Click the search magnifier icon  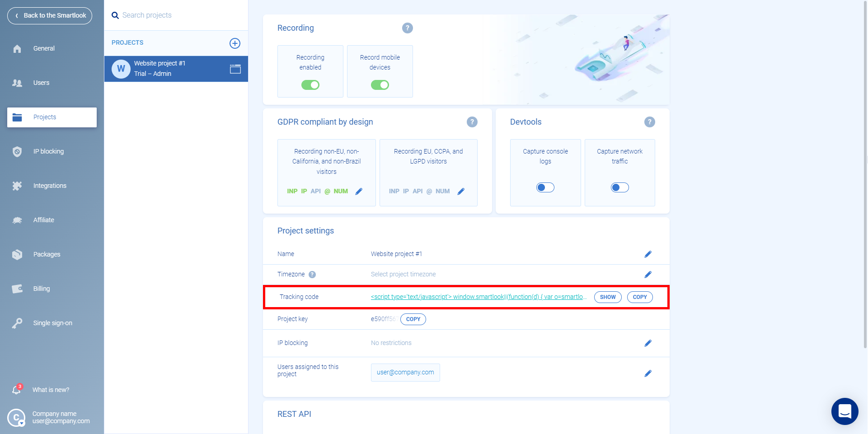pos(115,15)
